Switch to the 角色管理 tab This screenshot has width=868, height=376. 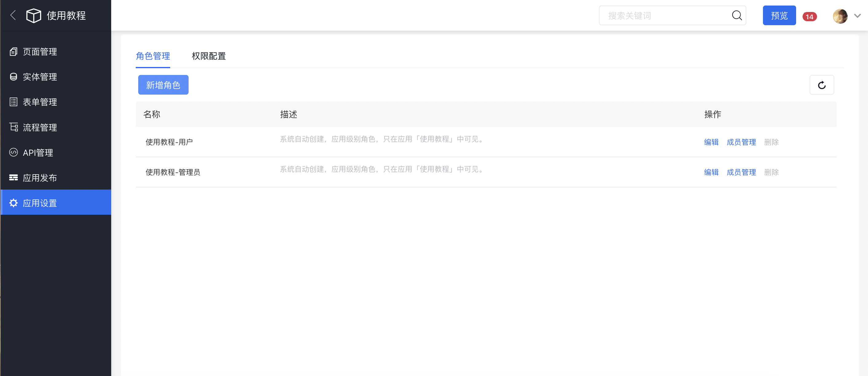pyautogui.click(x=153, y=56)
